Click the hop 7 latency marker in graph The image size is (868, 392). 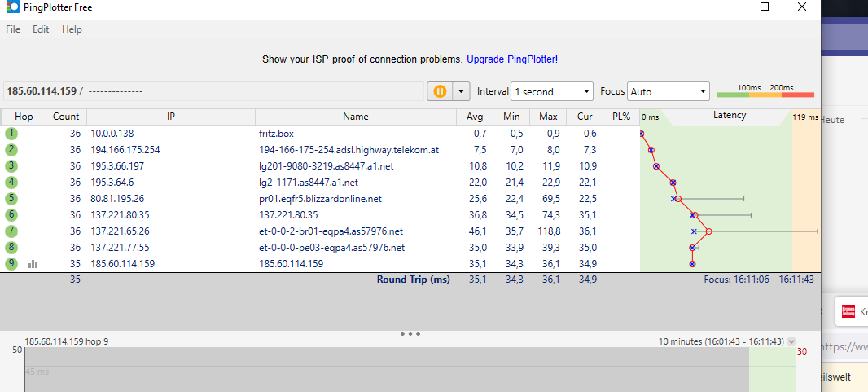[x=708, y=231]
